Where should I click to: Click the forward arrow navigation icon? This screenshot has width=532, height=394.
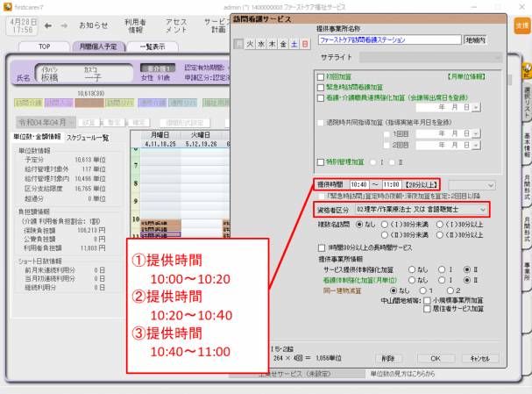(63, 25)
